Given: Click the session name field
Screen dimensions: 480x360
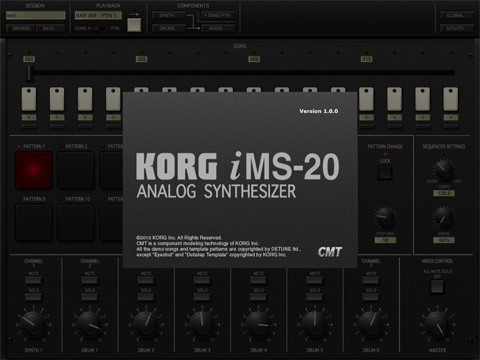Looking at the screenshot, I should (x=36, y=15).
